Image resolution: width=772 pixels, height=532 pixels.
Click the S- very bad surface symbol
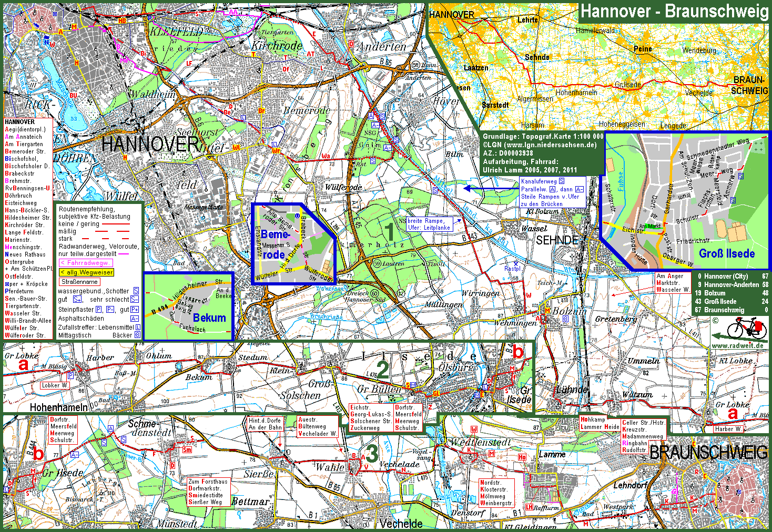(135, 300)
